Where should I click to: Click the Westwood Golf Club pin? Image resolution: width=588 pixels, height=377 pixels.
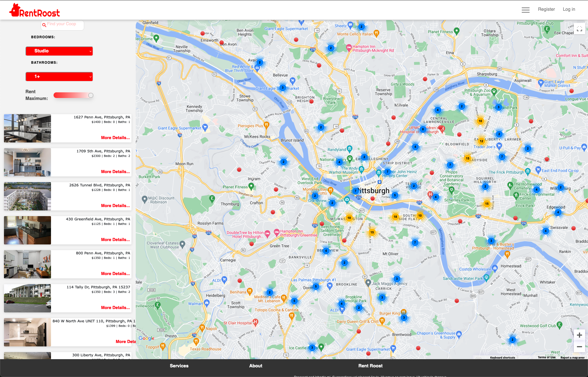pos(559,325)
